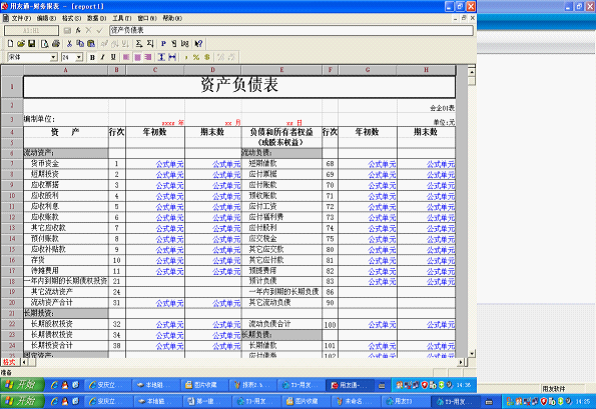Image resolution: width=596 pixels, height=409 pixels.
Task: Toggle Italic formatting
Action: pos(103,57)
